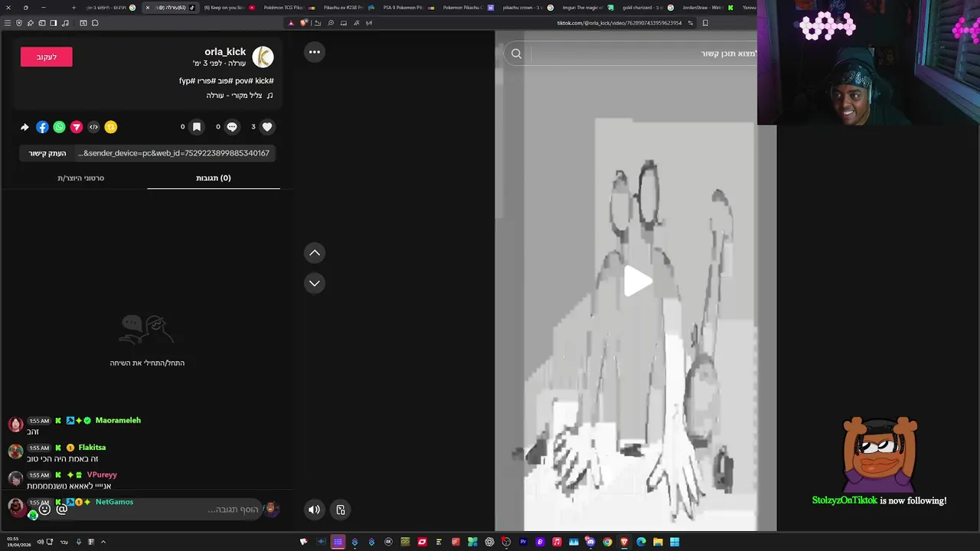The height and width of the screenshot is (551, 980).
Task: Insert a mention with the @ icon
Action: 62,510
